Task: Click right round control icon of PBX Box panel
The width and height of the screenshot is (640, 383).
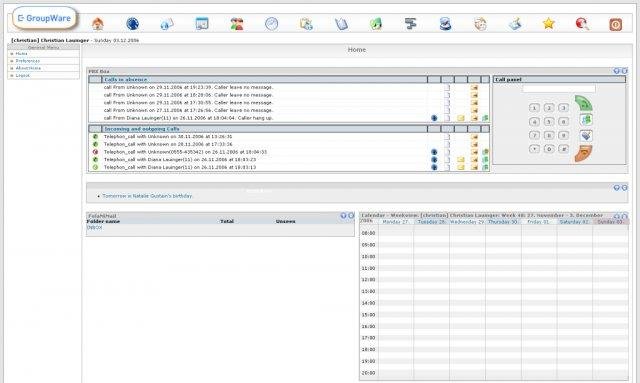Action: (x=624, y=71)
